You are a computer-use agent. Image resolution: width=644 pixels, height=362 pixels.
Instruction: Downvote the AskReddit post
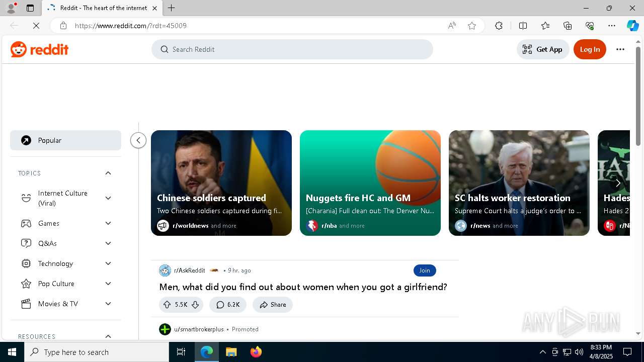pos(195,305)
